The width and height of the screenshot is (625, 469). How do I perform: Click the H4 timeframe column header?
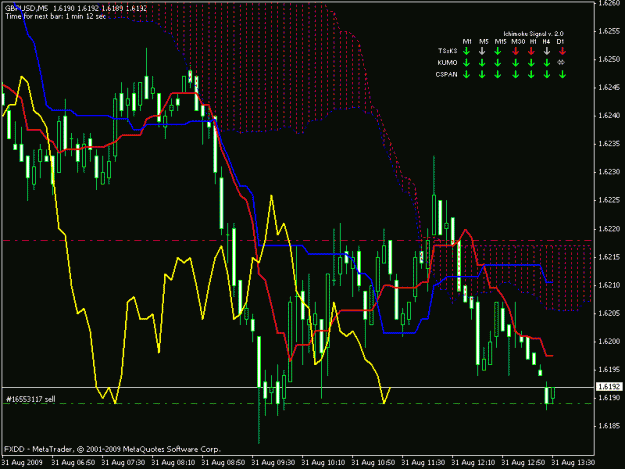[546, 41]
